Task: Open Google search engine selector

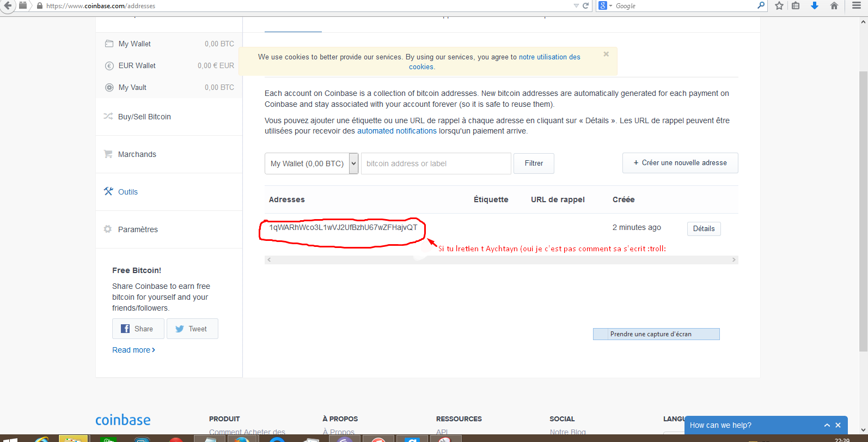Action: [605, 5]
